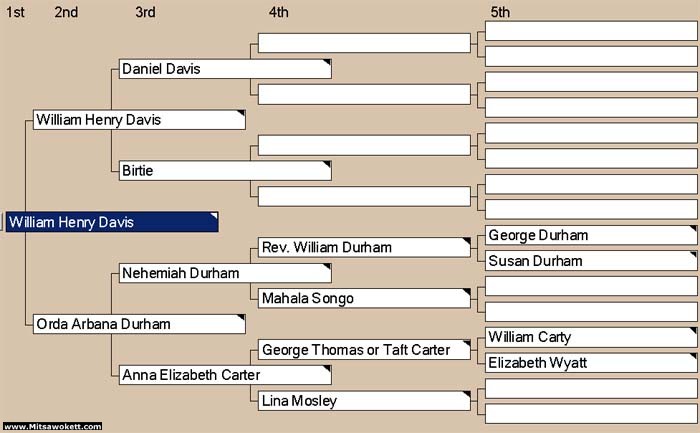Screen dimensions: 700x433
Task: Click empty father box above Daniel Davis
Action: pos(364,43)
